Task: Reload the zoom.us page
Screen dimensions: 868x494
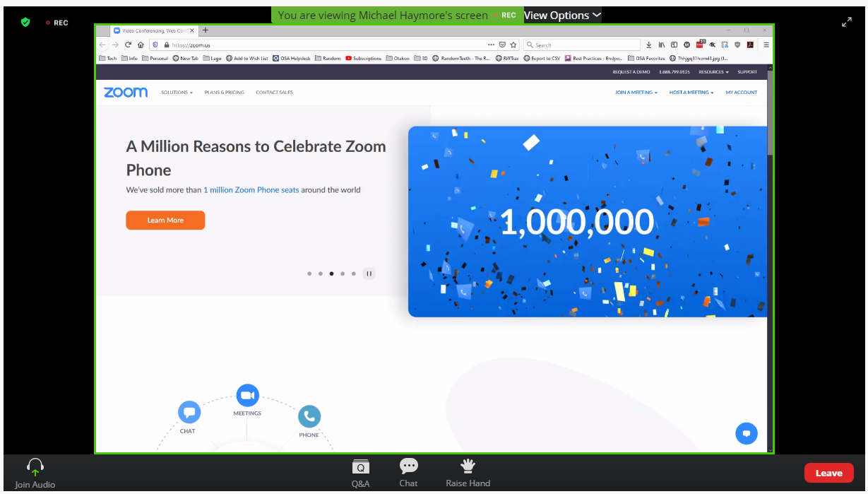Action: pyautogui.click(x=128, y=45)
